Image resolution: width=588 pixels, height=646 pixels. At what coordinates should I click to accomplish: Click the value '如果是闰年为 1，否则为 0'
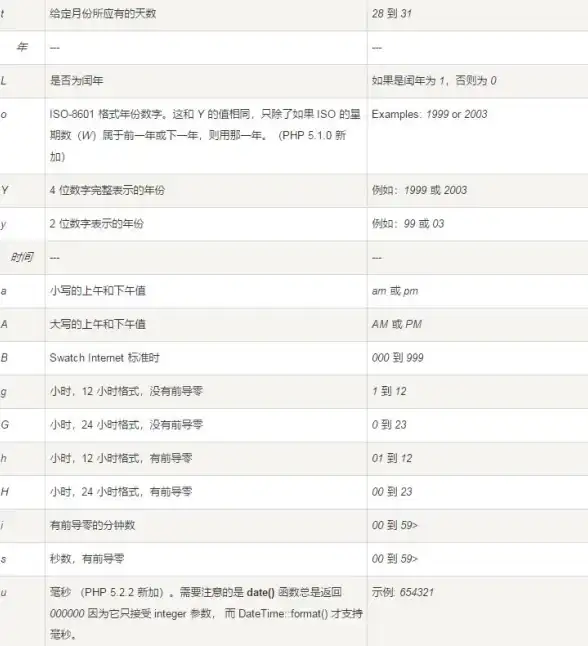[434, 80]
